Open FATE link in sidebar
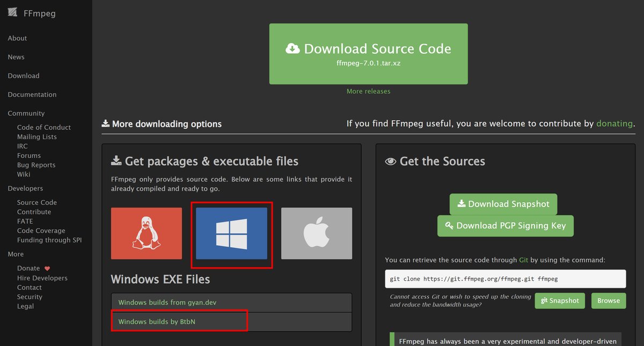Viewport: 644px width, 346px height. point(25,221)
